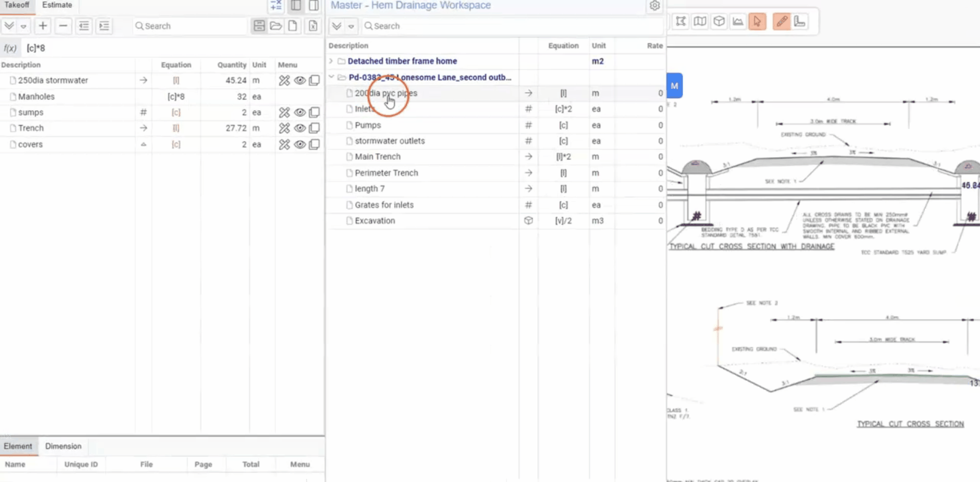Click the outdent icon in takeoff toolbar
This screenshot has width=980, height=482.
[84, 26]
